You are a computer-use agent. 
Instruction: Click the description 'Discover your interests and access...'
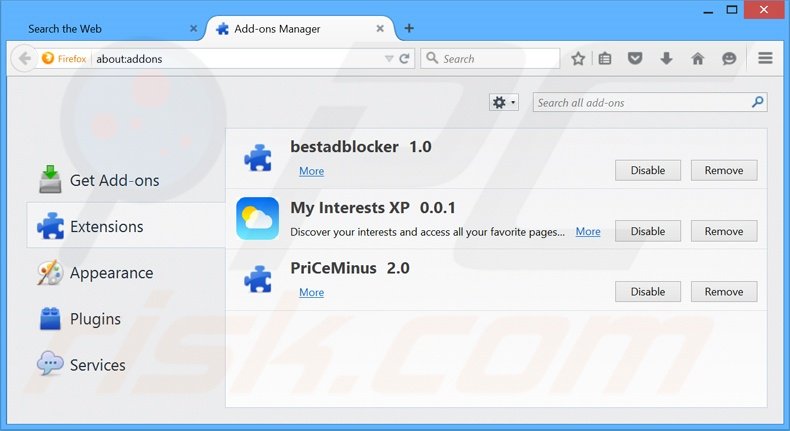427,232
